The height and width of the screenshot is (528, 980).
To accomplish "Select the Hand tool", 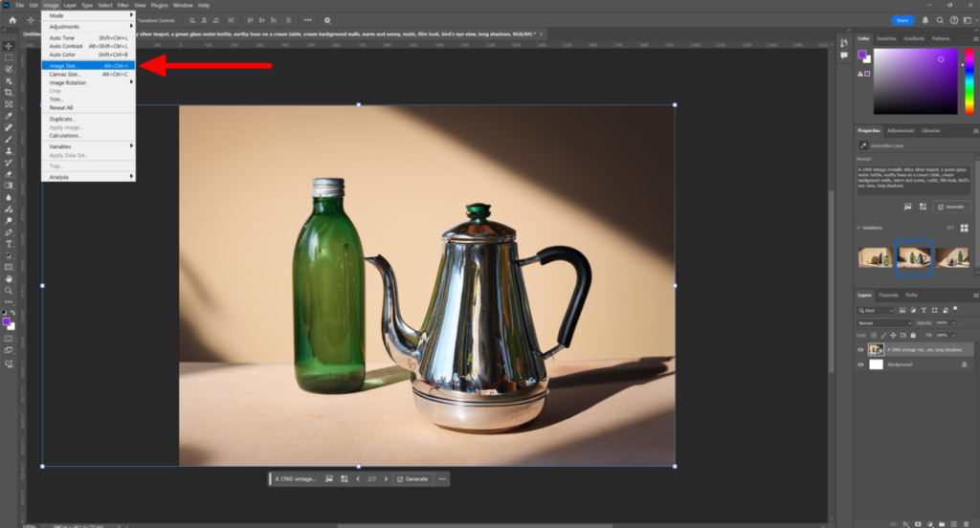I will (x=9, y=278).
